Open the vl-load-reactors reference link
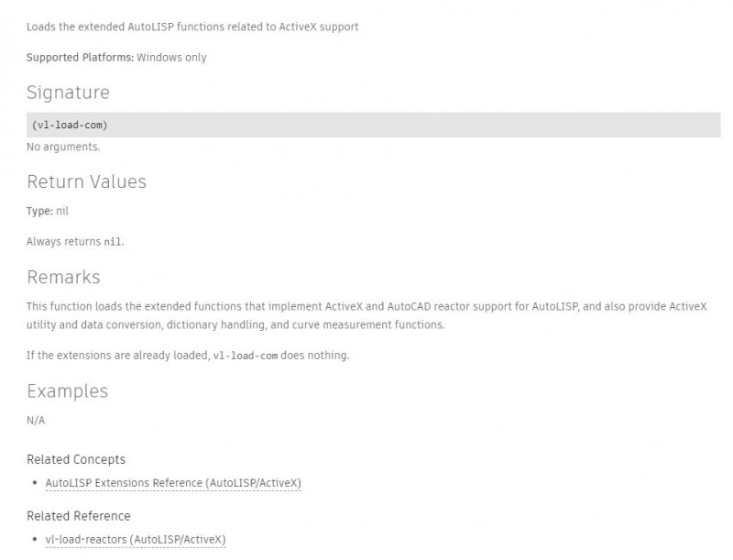Viewport: 733px width, 560px height. [135, 539]
